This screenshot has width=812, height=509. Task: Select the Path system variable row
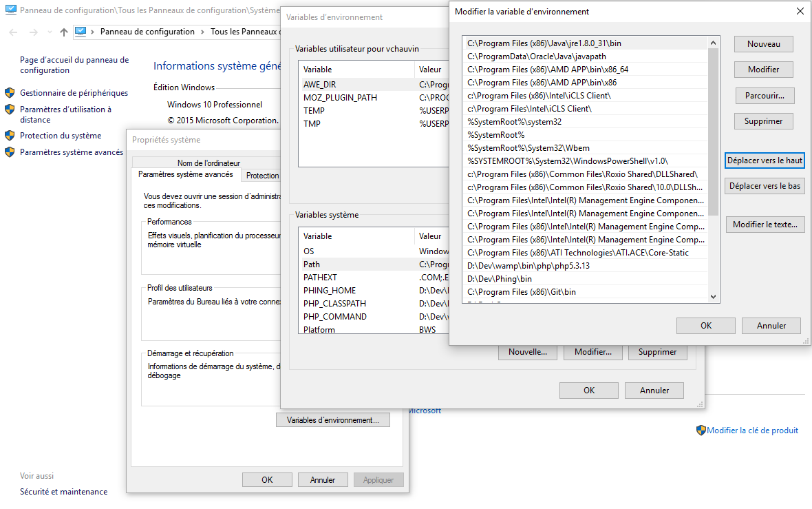point(374,264)
